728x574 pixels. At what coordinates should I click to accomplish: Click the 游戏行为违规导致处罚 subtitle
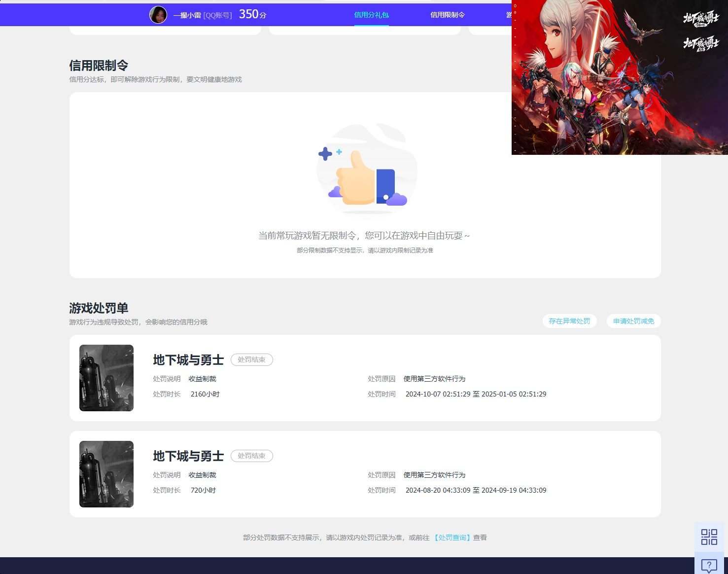pyautogui.click(x=138, y=322)
